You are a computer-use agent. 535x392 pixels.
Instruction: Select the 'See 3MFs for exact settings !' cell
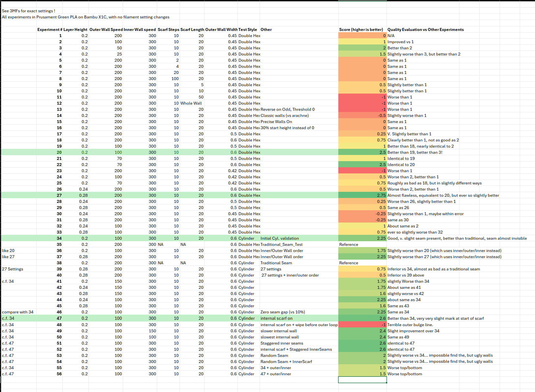pyautogui.click(x=29, y=11)
